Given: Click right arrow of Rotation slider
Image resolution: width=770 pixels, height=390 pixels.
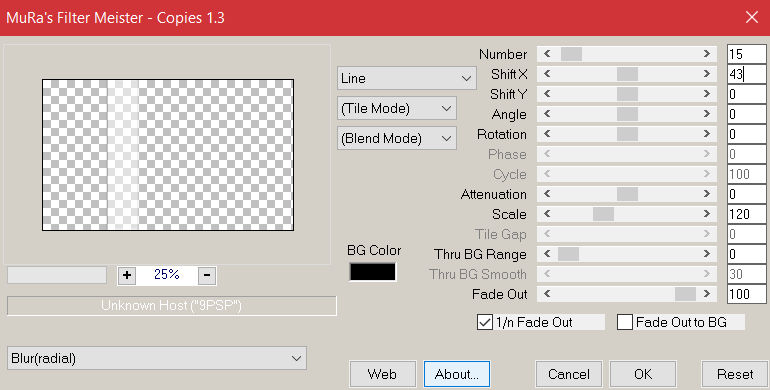Looking at the screenshot, I should click(707, 134).
